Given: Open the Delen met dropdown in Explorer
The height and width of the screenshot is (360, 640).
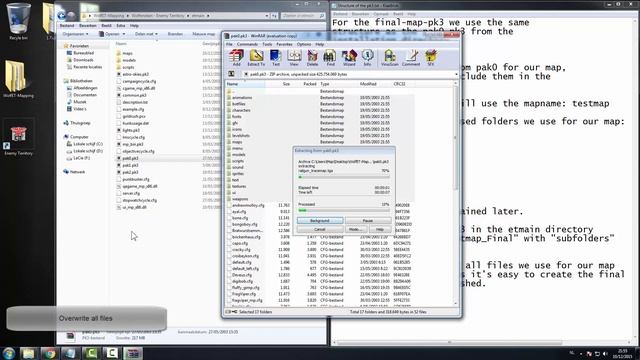Looking at the screenshot, I should tap(146, 34).
